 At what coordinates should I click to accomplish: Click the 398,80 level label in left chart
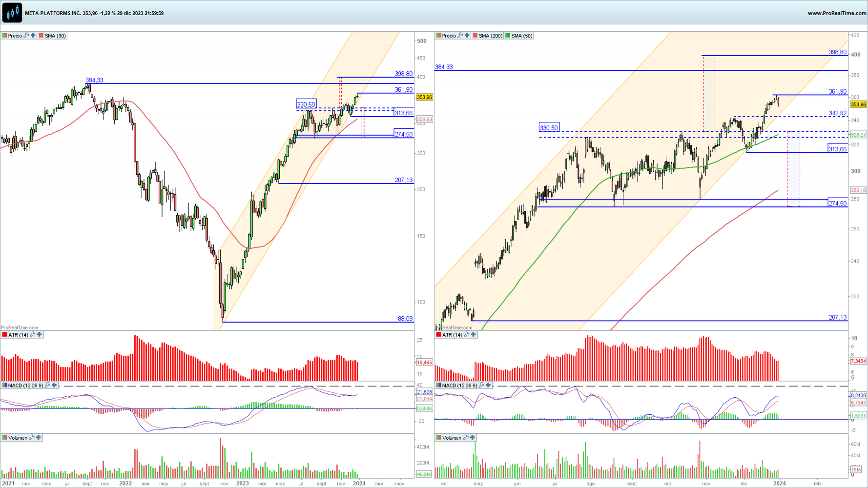tap(404, 74)
